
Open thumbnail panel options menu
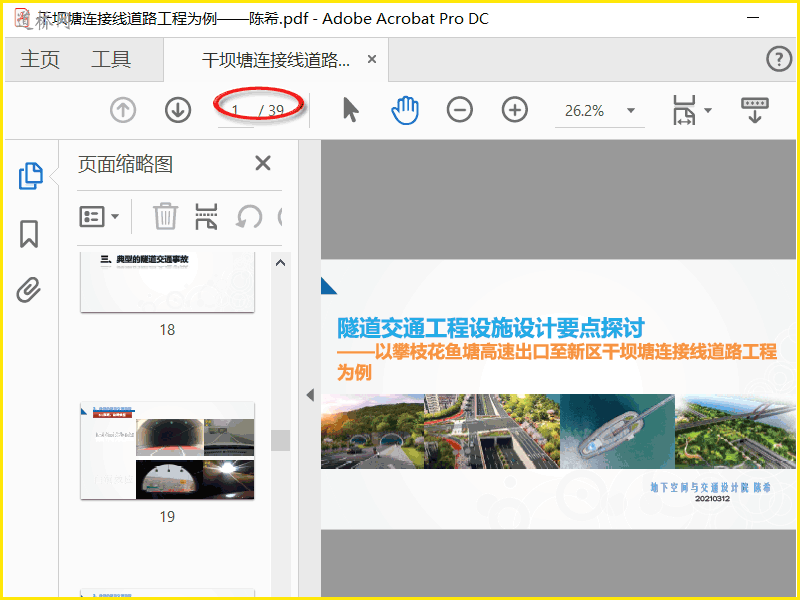click(x=99, y=216)
